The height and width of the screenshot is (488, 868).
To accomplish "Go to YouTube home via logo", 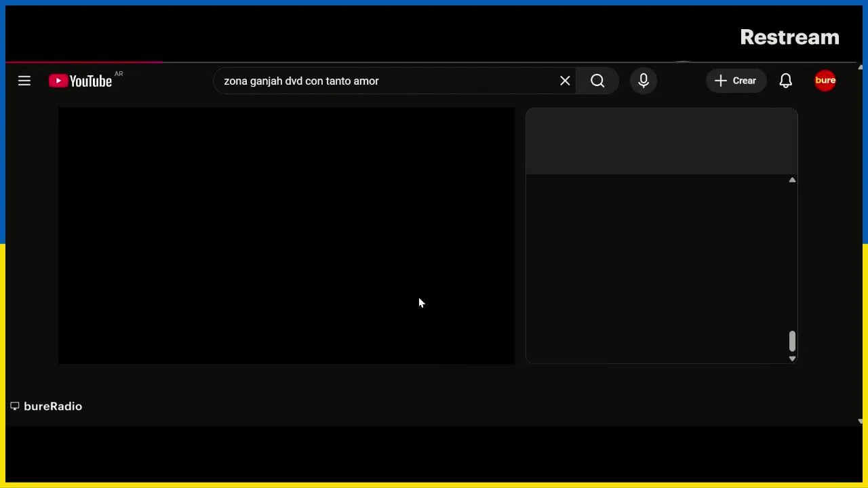I will pyautogui.click(x=80, y=81).
